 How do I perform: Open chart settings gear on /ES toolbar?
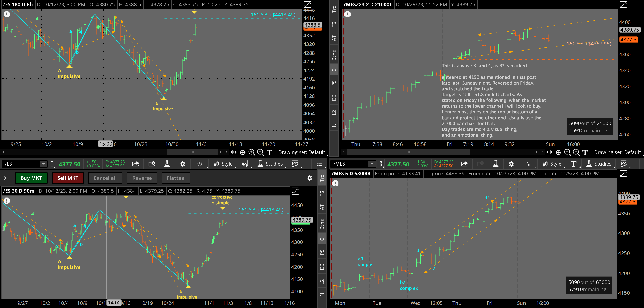tap(183, 164)
